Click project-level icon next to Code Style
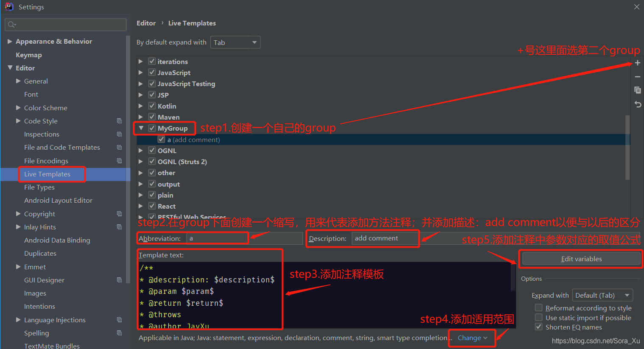 [x=119, y=121]
